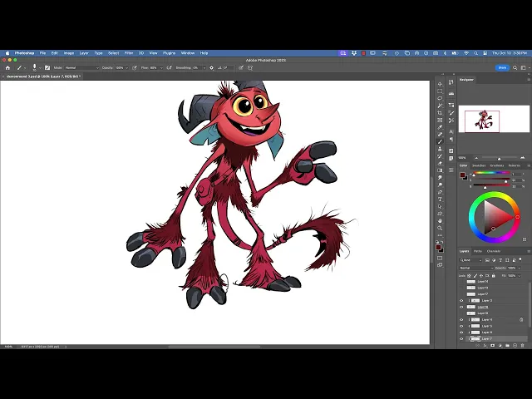
Task: Toggle visibility of Layer 7
Action: [461, 339]
